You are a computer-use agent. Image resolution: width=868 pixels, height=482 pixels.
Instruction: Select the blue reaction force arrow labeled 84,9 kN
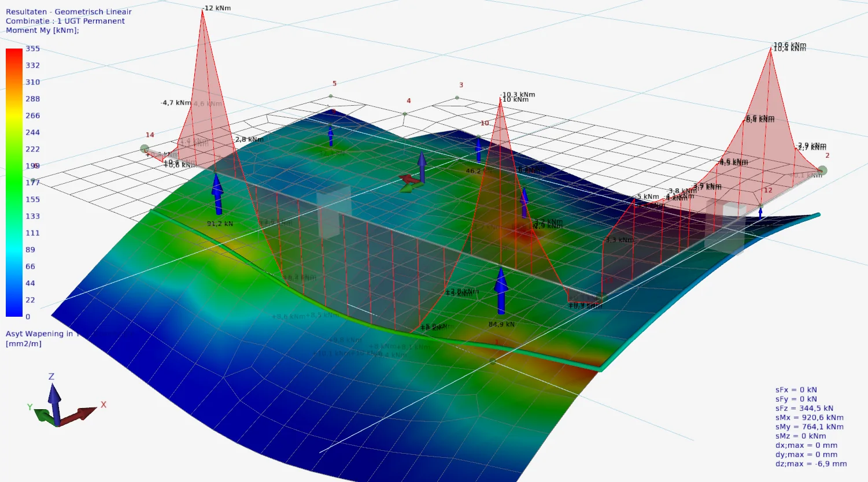pos(501,290)
